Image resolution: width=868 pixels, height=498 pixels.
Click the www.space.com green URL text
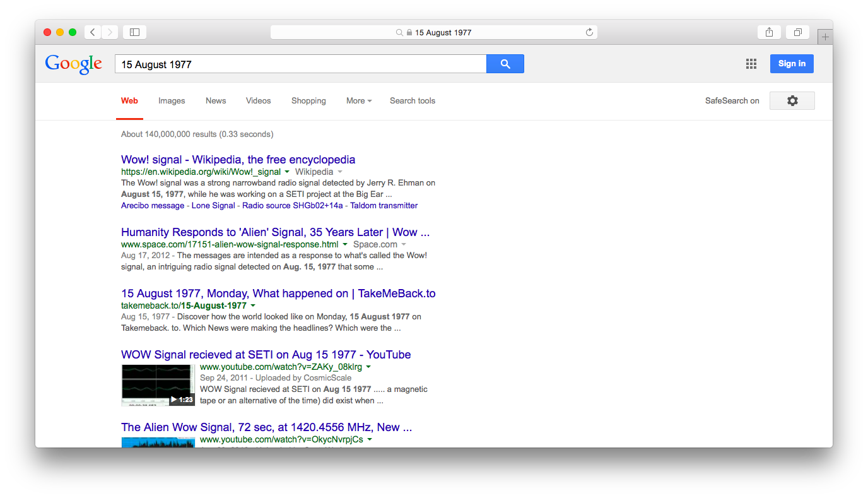coord(230,244)
